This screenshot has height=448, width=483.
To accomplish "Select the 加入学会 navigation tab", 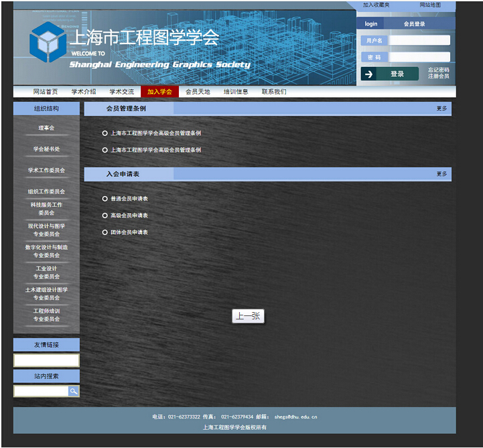I will pyautogui.click(x=159, y=92).
